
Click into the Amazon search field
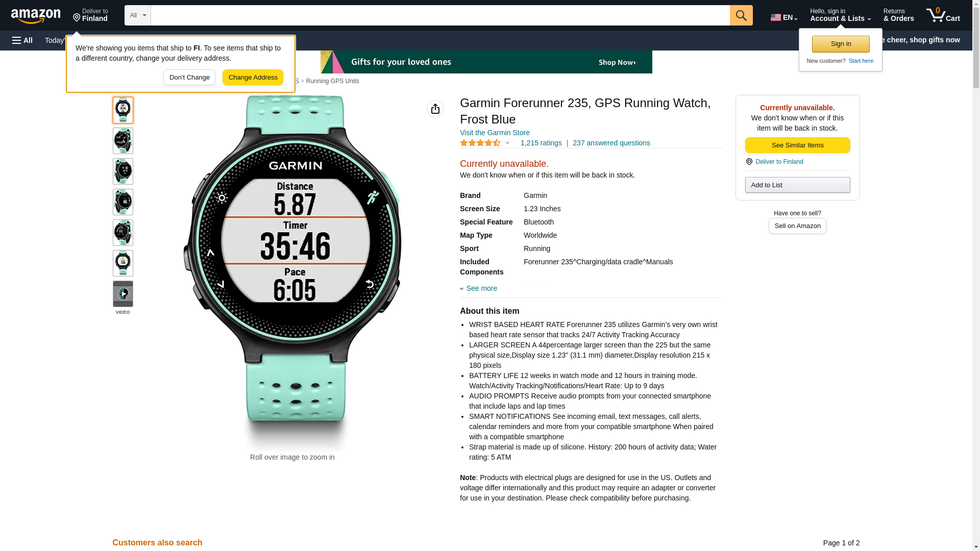[440, 15]
